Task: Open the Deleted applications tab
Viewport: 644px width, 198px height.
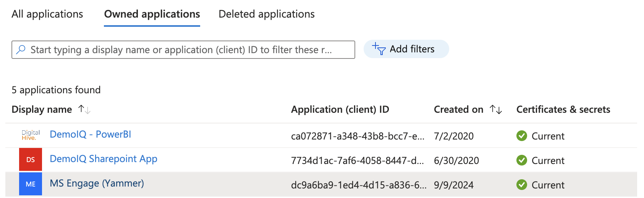Action: pos(267,14)
